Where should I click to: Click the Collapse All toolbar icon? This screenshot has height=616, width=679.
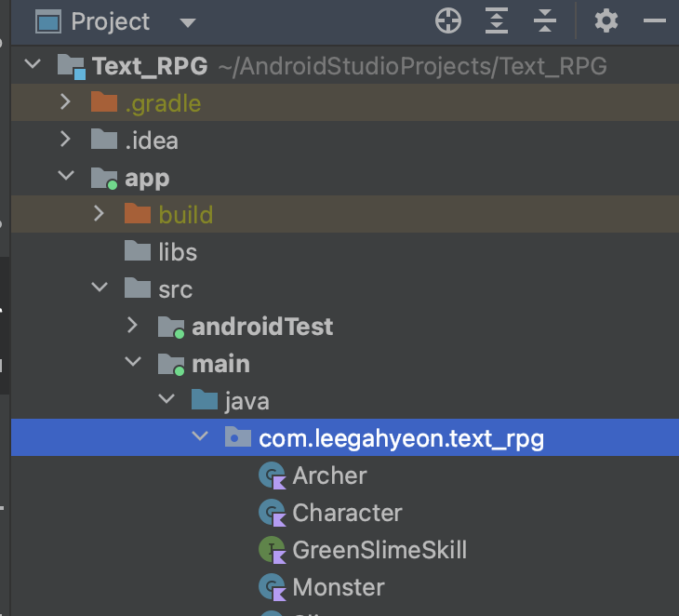545,20
